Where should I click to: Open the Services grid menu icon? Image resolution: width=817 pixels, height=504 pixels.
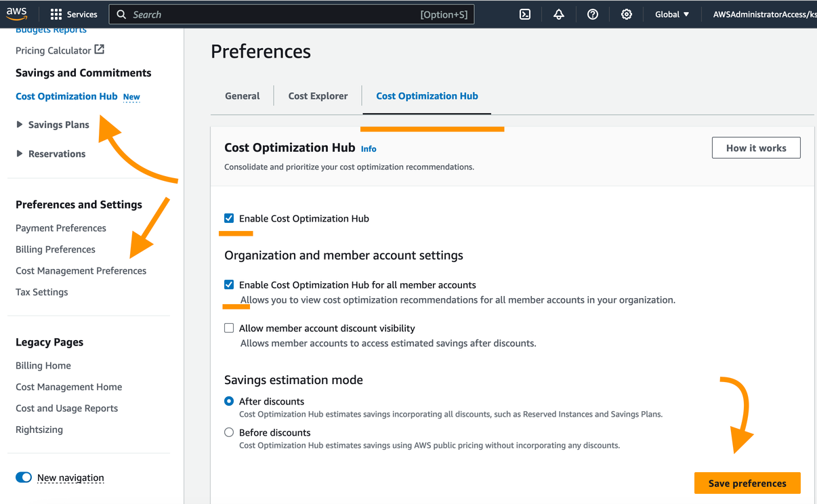click(x=56, y=14)
